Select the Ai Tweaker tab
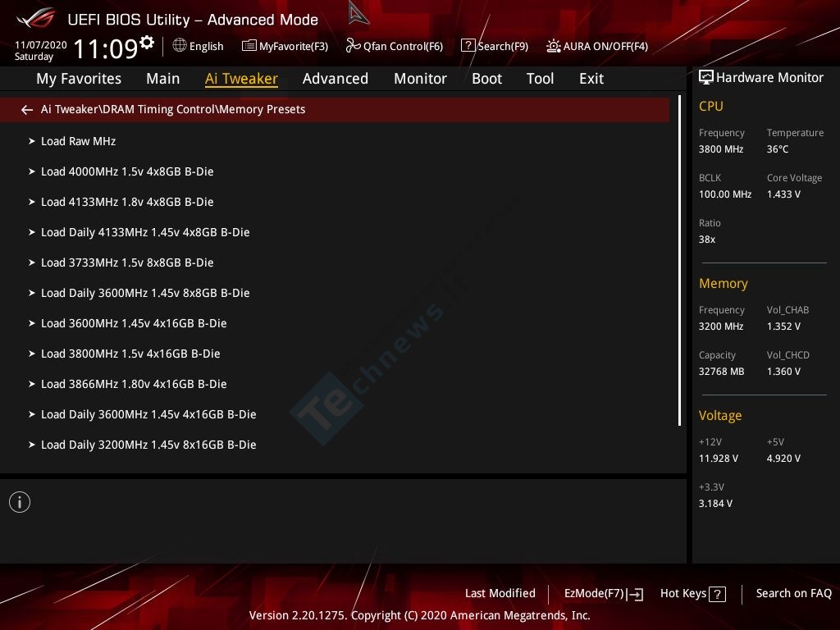Image resolution: width=840 pixels, height=630 pixels. click(241, 79)
